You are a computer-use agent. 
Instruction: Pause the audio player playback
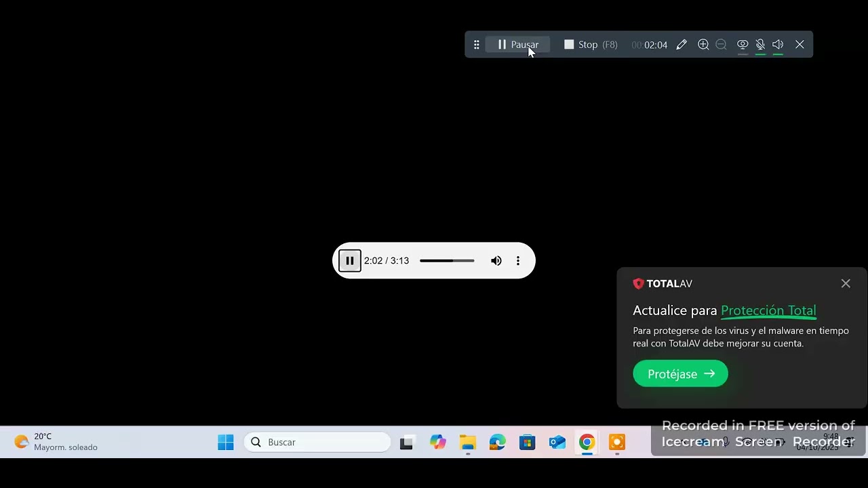(350, 260)
